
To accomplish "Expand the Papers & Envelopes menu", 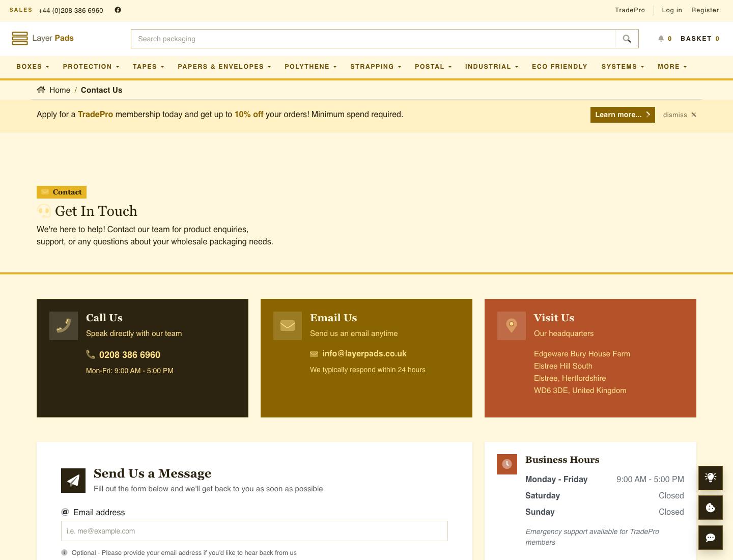I will coord(224,67).
